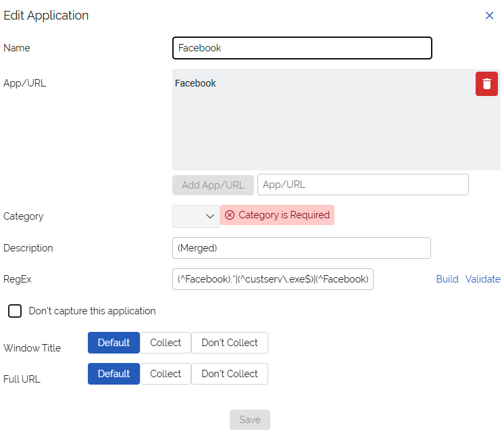Expand the Category dropdown
Image resolution: width=504 pixels, height=436 pixels.
coord(196,216)
